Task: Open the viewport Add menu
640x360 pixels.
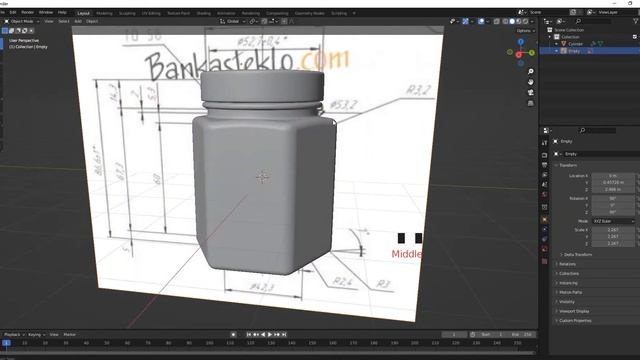Action: pyautogui.click(x=78, y=21)
